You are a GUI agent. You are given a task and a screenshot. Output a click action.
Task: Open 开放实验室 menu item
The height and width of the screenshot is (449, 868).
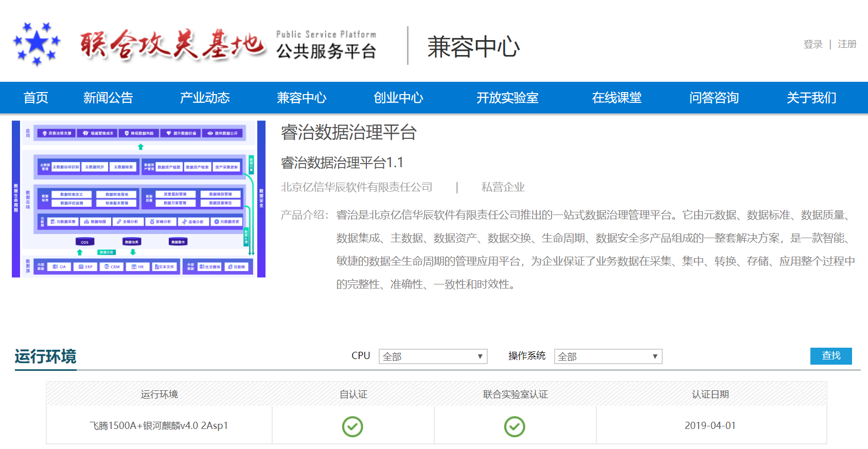point(507,98)
